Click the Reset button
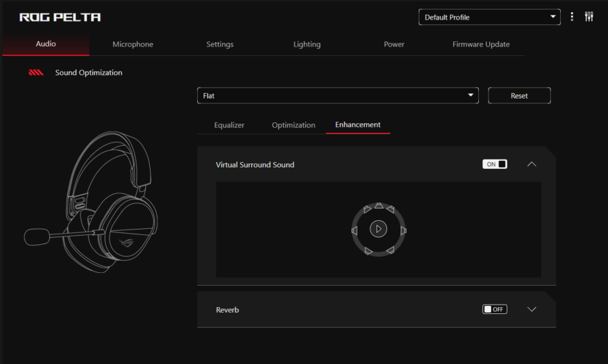The image size is (608, 364). point(520,95)
